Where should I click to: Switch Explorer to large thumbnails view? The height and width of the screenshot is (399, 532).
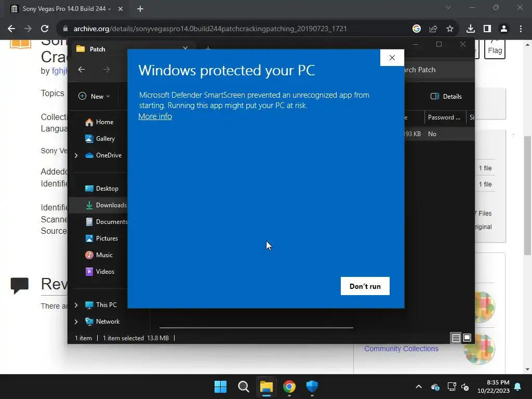pyautogui.click(x=467, y=338)
